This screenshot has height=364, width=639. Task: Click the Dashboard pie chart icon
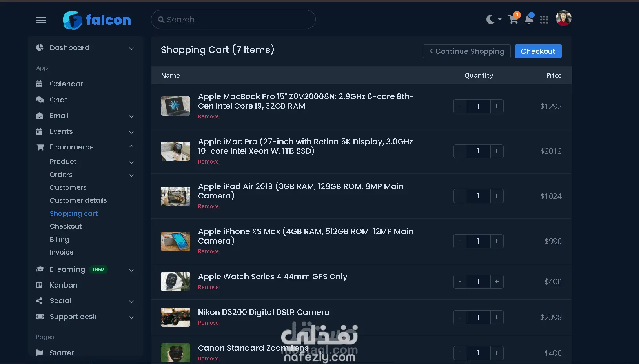pyautogui.click(x=40, y=47)
